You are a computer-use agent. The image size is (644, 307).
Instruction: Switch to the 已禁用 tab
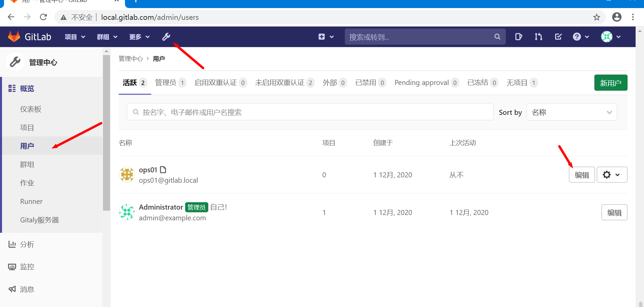tap(371, 83)
